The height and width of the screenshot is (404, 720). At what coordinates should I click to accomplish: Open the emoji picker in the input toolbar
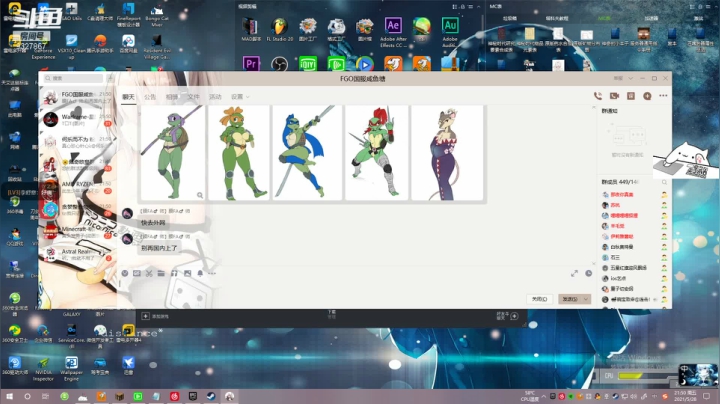124,273
